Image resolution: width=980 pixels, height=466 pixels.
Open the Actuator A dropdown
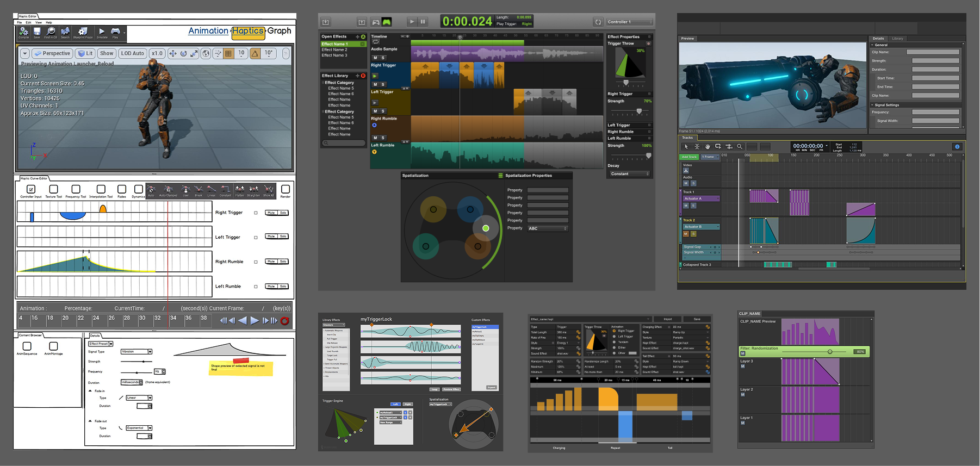(701, 198)
